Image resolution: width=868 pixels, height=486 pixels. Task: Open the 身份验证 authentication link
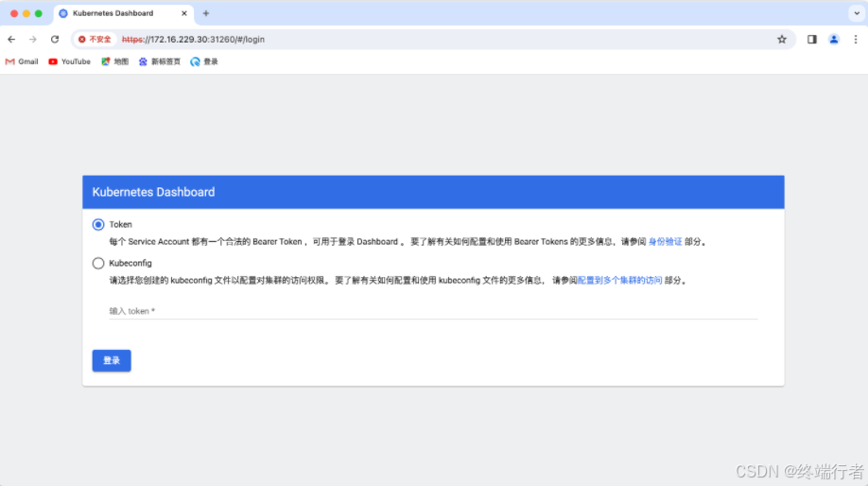point(665,241)
